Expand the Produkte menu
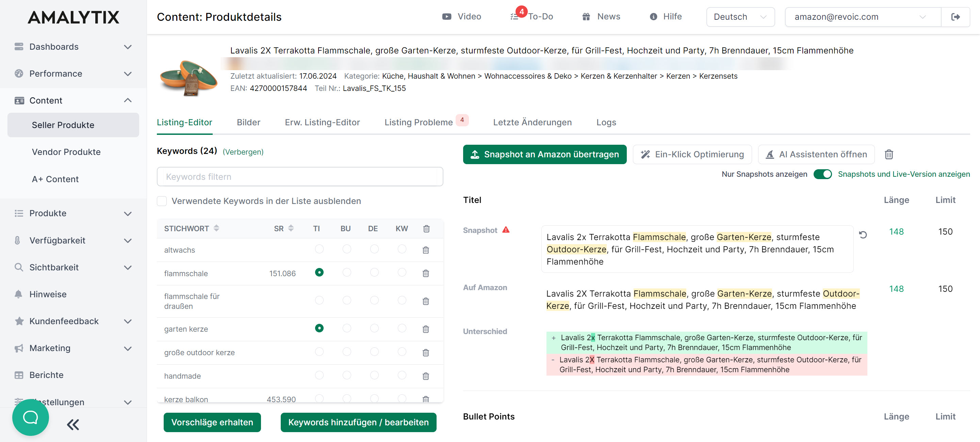980x442 pixels. 73,213
